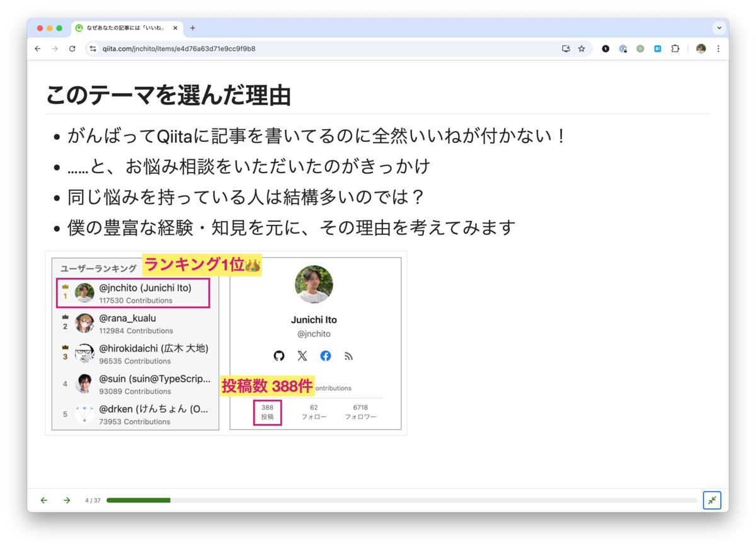Go to the previous slide with left arrow
This screenshot has width=756, height=548.
point(44,500)
